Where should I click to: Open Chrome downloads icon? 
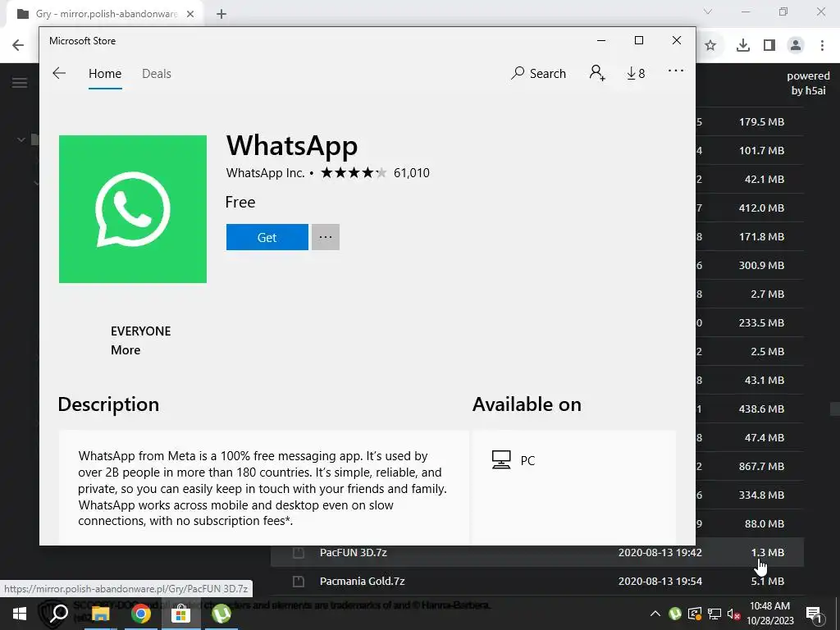click(743, 46)
